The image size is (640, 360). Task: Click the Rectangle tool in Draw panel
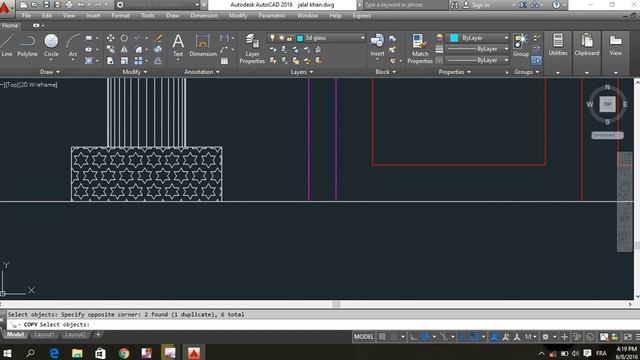89,38
